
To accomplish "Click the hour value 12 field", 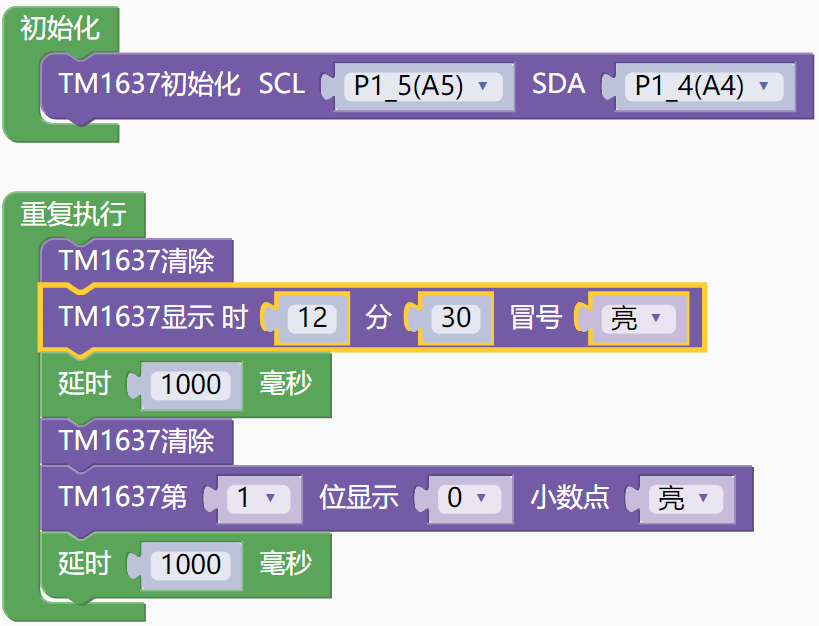I will point(312,318).
